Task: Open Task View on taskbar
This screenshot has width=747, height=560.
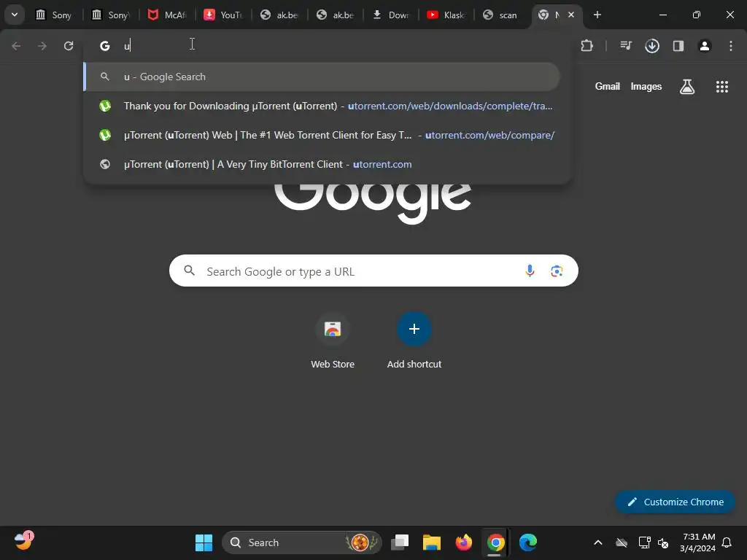Action: click(x=400, y=542)
